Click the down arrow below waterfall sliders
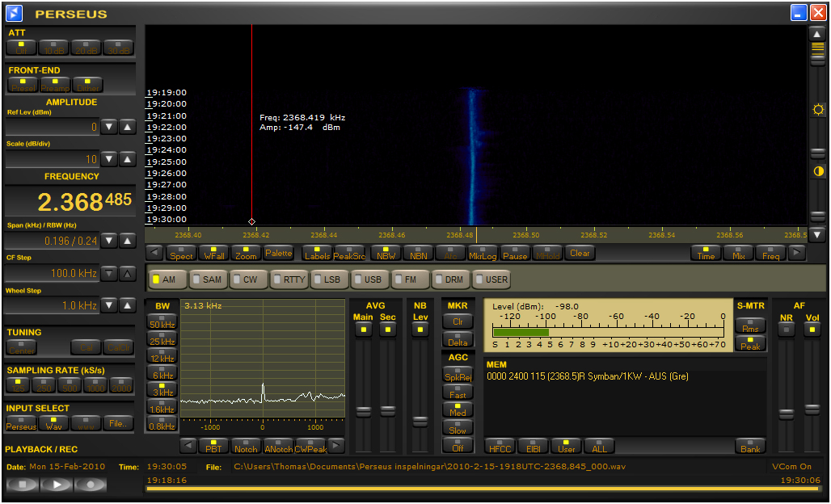831x504 pixels. click(817, 234)
